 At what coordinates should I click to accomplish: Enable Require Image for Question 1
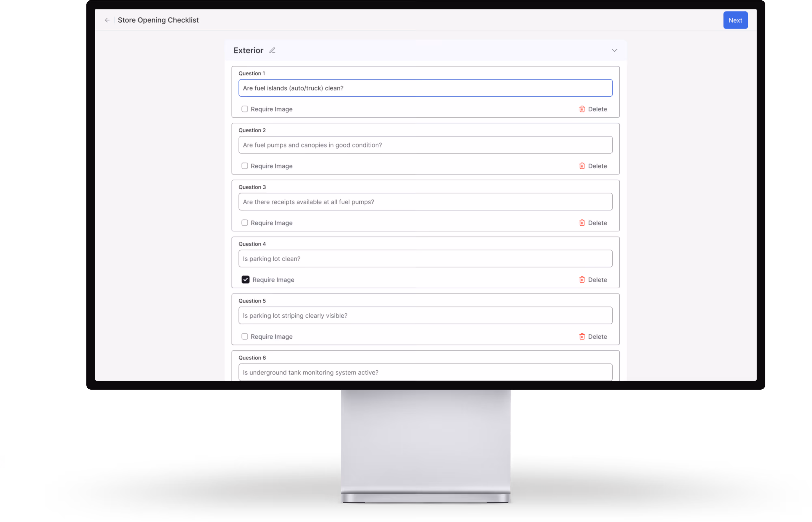coord(244,109)
